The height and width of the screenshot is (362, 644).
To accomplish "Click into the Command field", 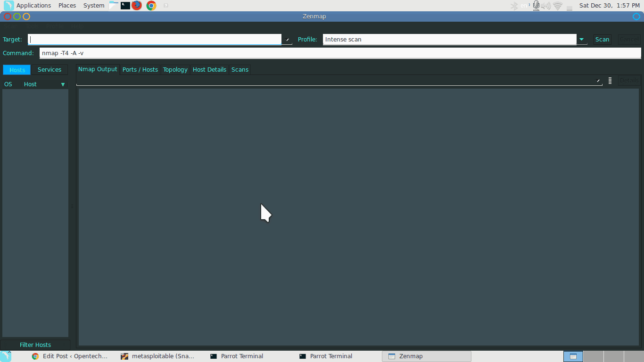I will pyautogui.click(x=340, y=53).
